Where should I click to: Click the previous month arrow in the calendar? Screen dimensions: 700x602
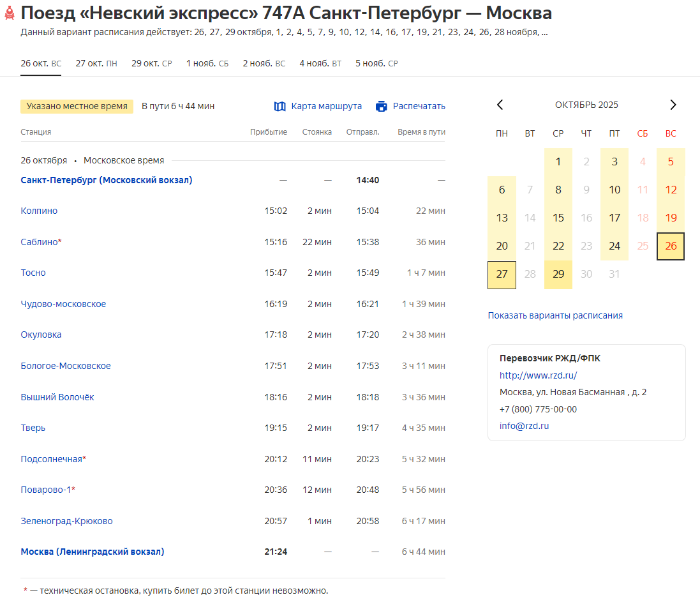click(500, 104)
